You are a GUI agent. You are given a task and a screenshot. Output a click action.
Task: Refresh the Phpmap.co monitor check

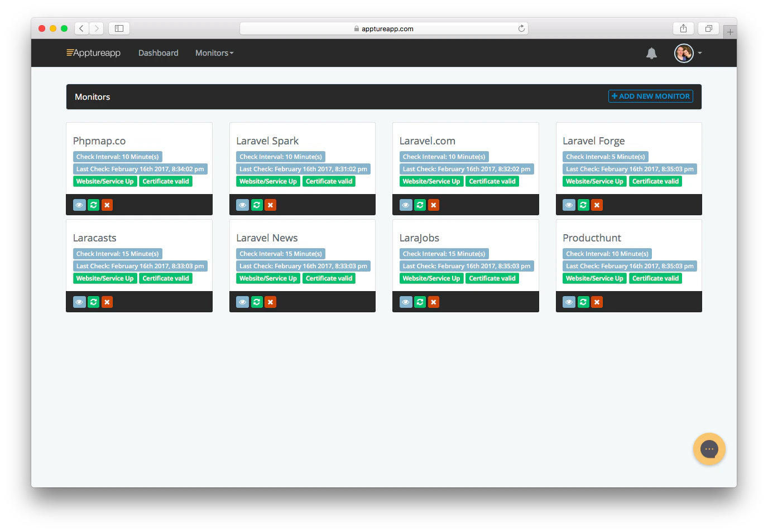point(94,205)
